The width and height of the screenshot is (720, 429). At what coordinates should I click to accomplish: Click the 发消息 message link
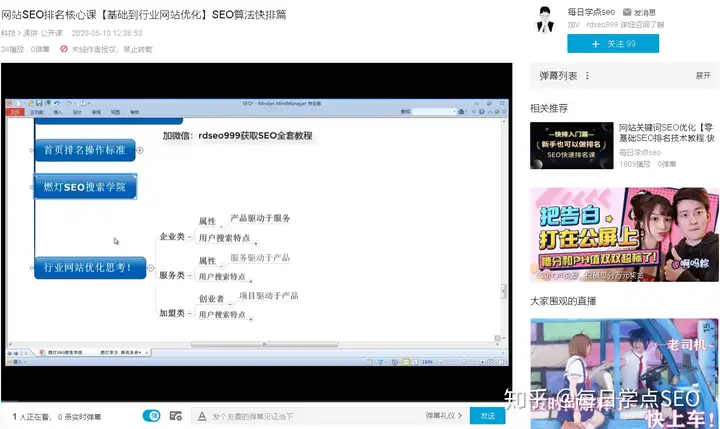click(644, 12)
